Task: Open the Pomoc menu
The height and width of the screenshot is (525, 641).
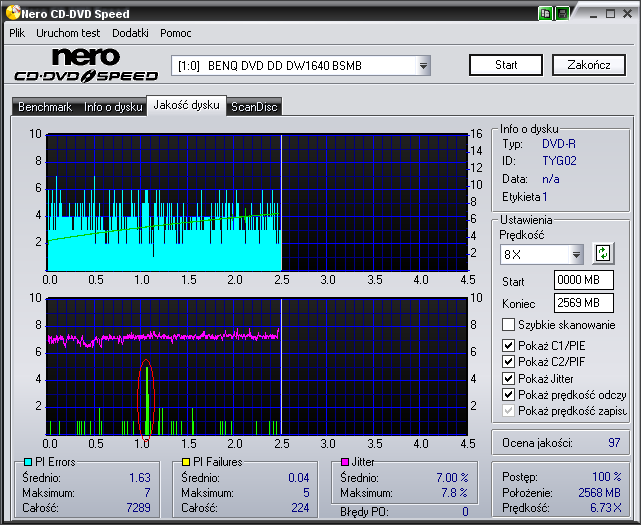Action: (x=176, y=33)
